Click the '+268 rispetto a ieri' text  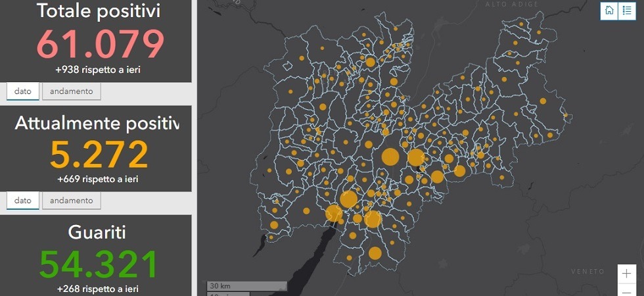click(98, 288)
